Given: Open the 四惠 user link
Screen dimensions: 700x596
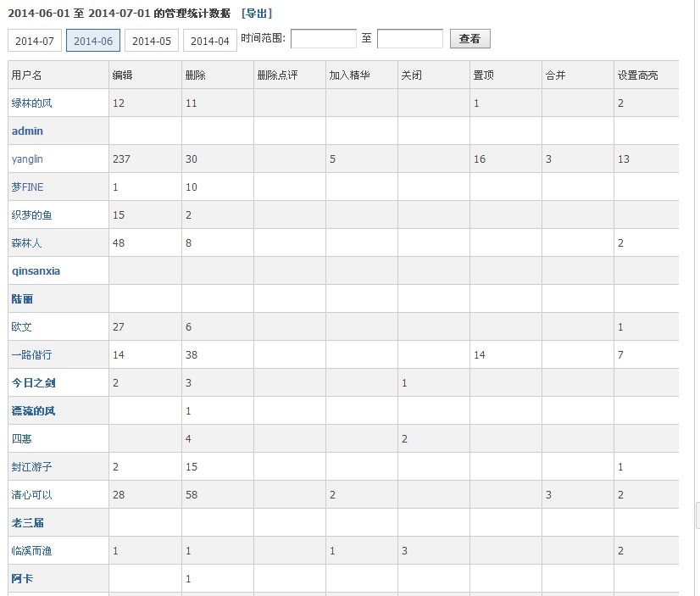Looking at the screenshot, I should pyautogui.click(x=21, y=439).
